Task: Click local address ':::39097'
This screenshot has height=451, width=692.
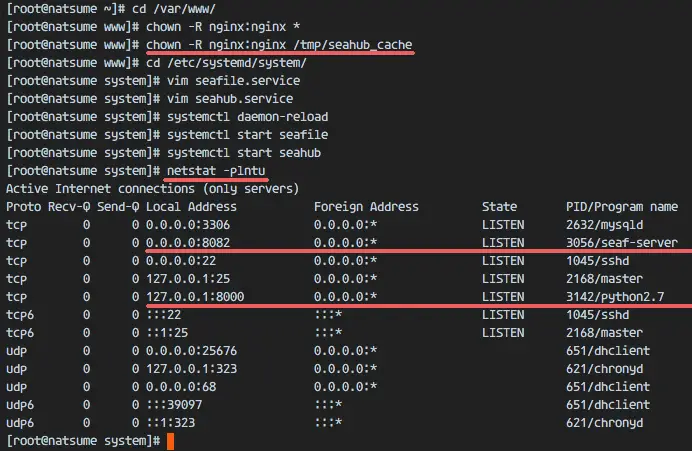Action: (x=173, y=405)
